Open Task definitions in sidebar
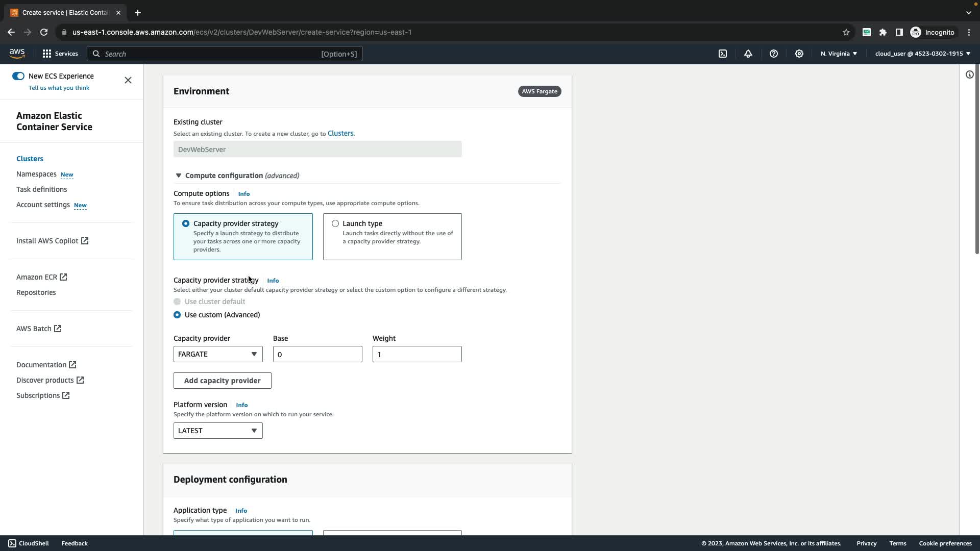980x551 pixels. tap(41, 189)
